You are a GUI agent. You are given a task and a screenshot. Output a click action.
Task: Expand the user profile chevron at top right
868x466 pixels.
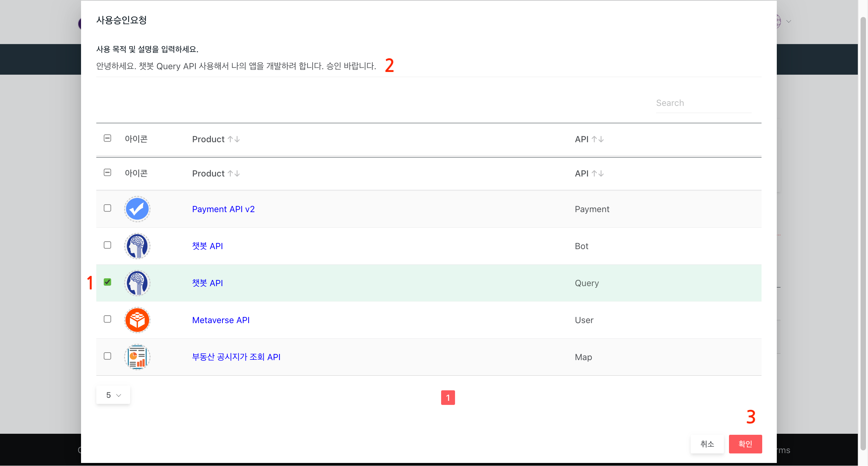[789, 21]
